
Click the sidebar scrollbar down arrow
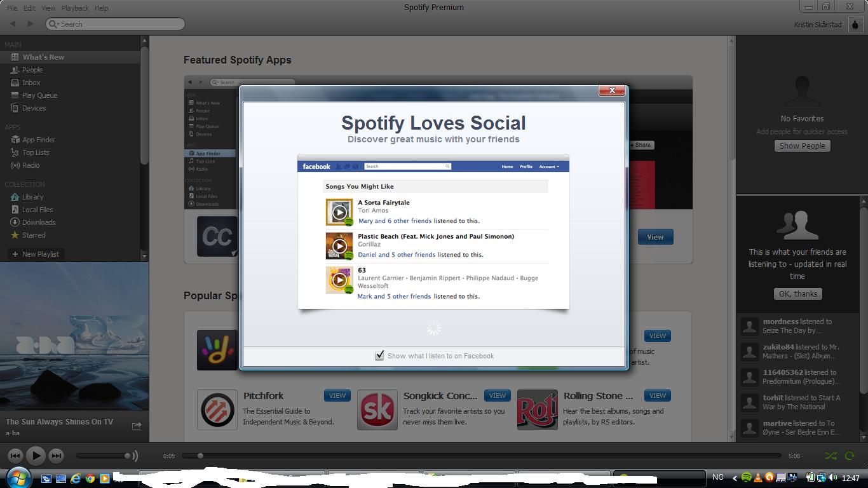144,255
